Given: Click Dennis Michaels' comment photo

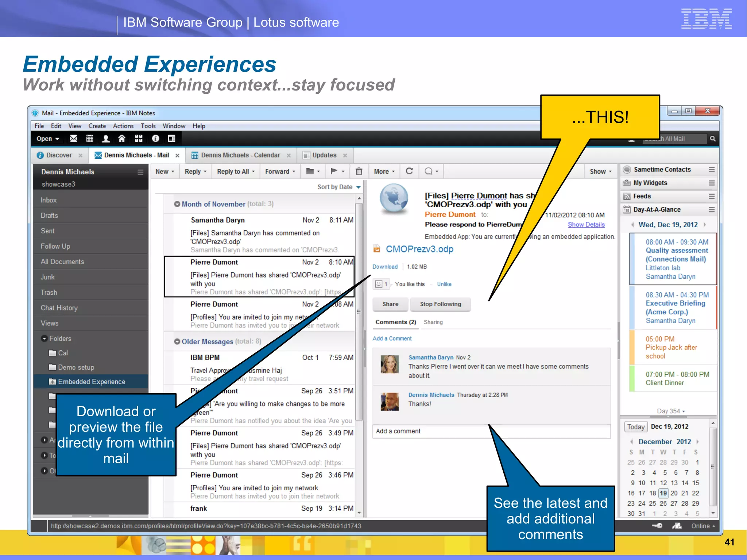Looking at the screenshot, I should coord(390,402).
